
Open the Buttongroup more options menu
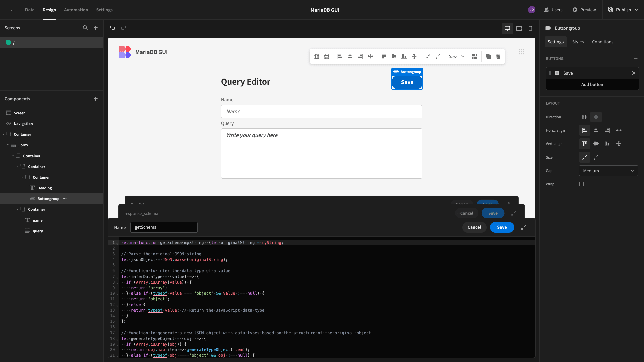click(65, 199)
